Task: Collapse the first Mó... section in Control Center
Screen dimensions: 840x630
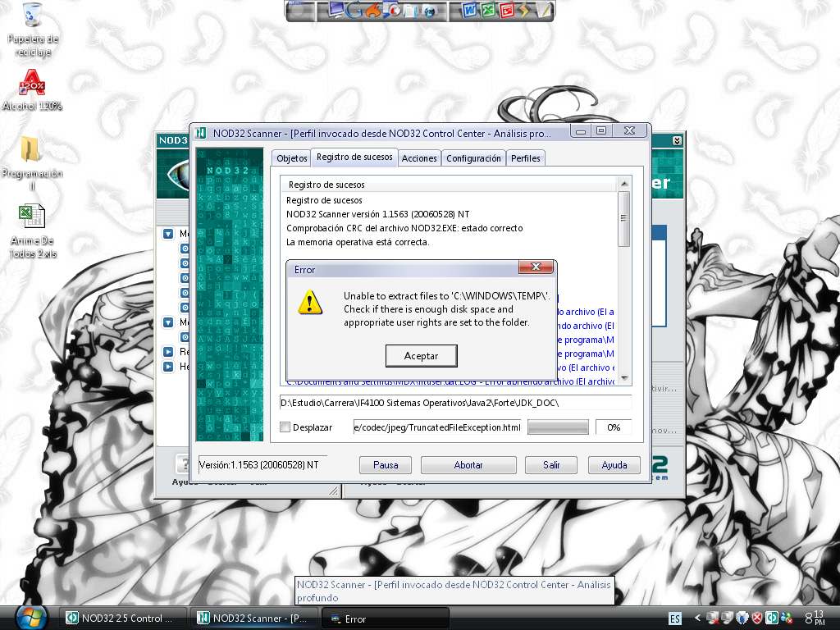Action: (x=168, y=234)
